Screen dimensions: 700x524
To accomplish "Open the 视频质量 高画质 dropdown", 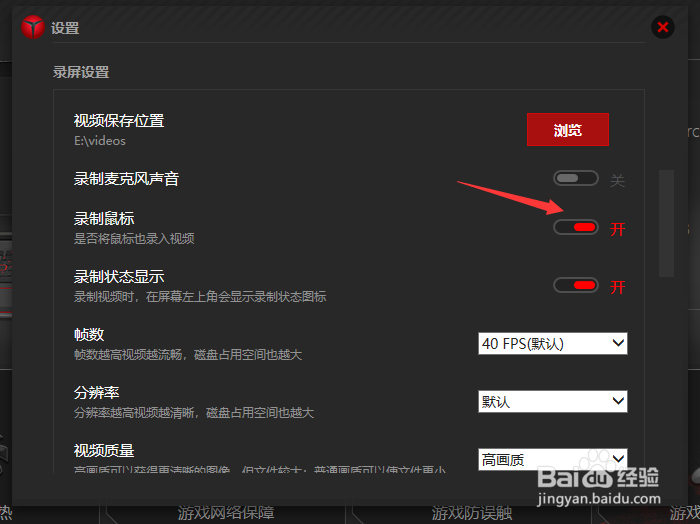I will [553, 460].
